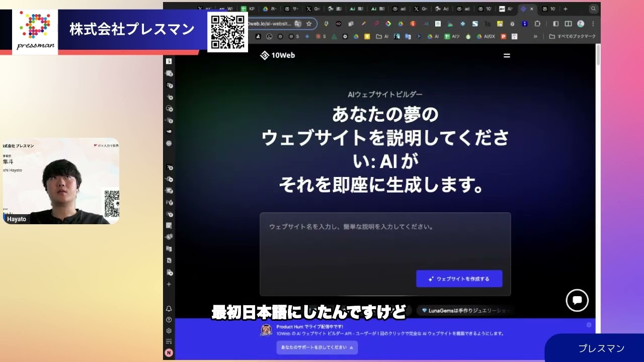Open the translate page icon in address bar
This screenshot has height=362, width=644.
pyautogui.click(x=298, y=24)
